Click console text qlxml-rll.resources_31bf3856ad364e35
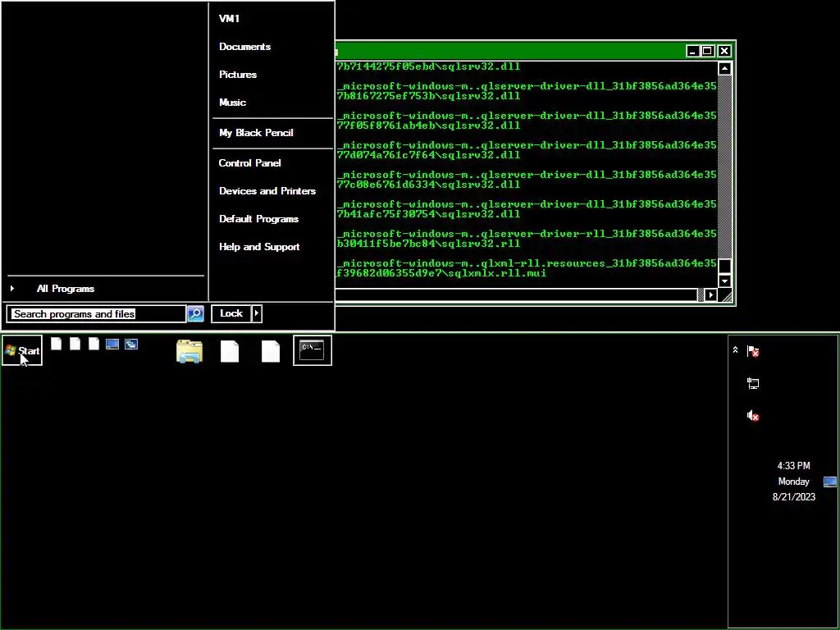Screen dimensions: 840x630 point(598,263)
